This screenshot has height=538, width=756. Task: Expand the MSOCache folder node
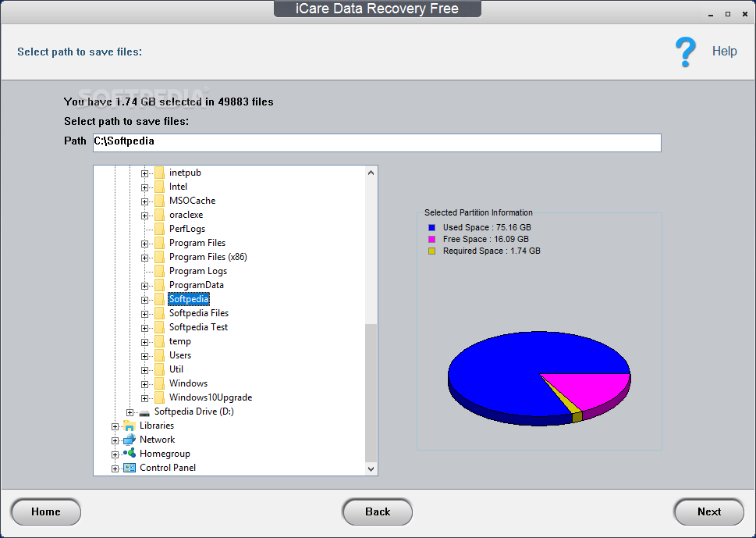coord(144,201)
